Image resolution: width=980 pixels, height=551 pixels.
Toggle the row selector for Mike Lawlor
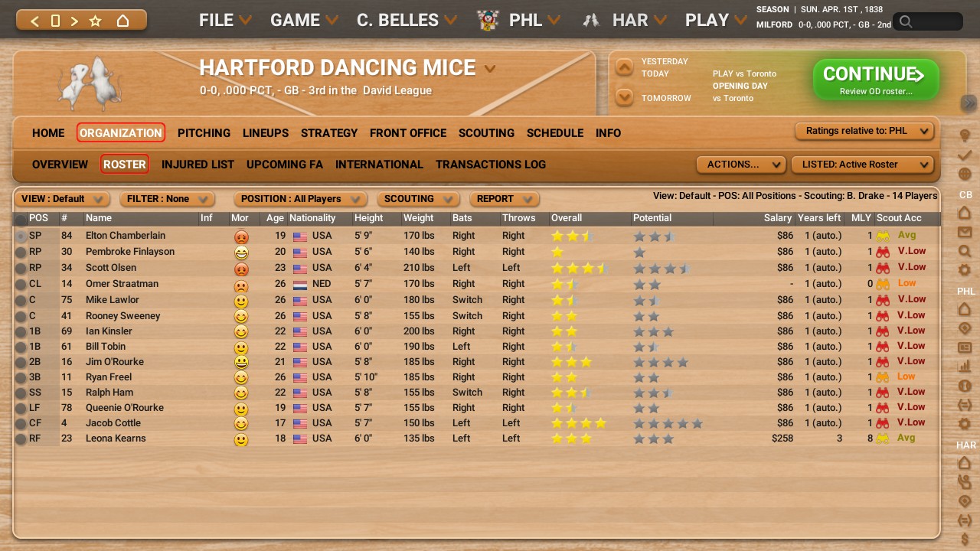click(x=21, y=301)
